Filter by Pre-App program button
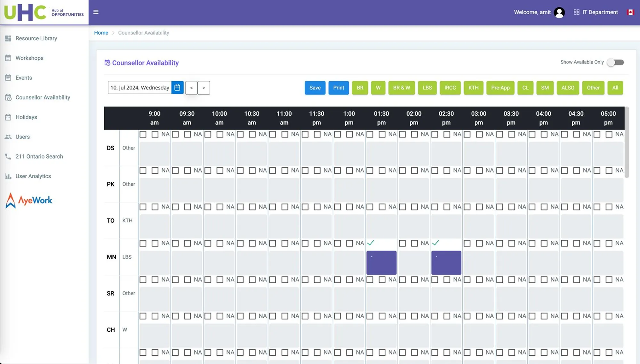The height and width of the screenshot is (364, 640). click(500, 88)
